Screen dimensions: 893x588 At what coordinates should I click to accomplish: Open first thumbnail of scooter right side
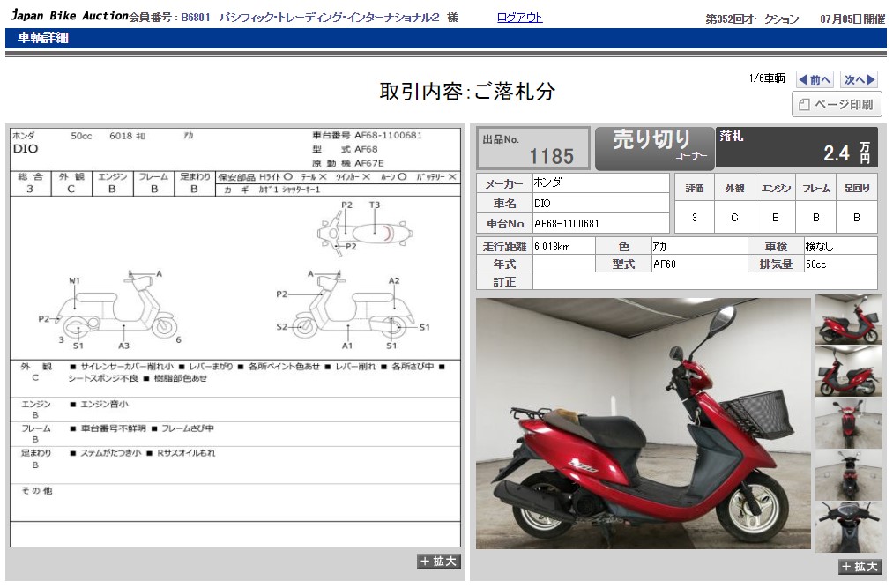[848, 320]
